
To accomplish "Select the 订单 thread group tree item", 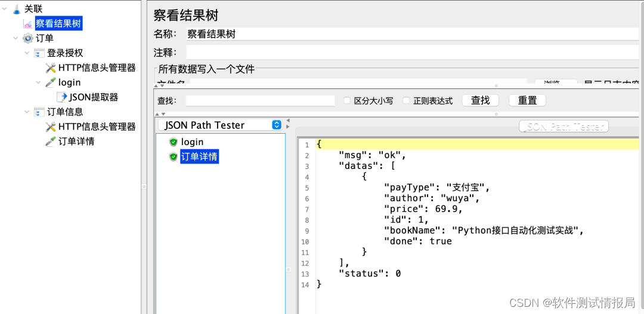I will click(x=44, y=39).
